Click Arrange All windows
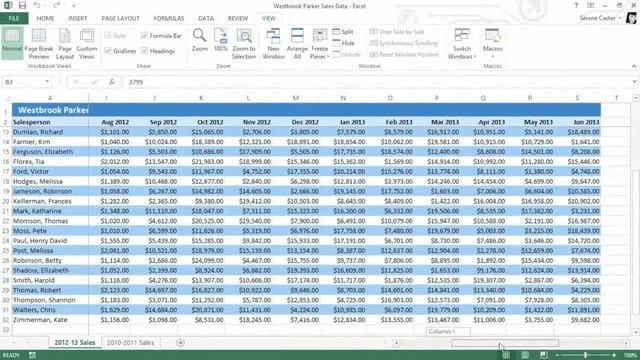Screen dimensions: 640x360 [297, 43]
